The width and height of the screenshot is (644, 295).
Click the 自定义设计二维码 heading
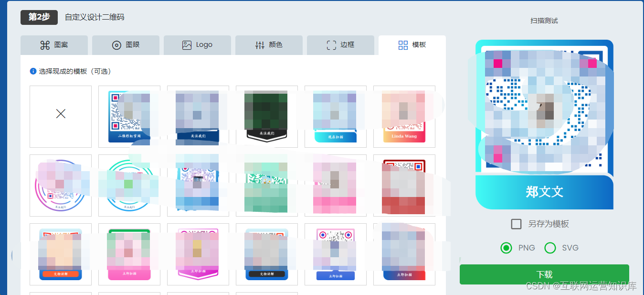95,17
